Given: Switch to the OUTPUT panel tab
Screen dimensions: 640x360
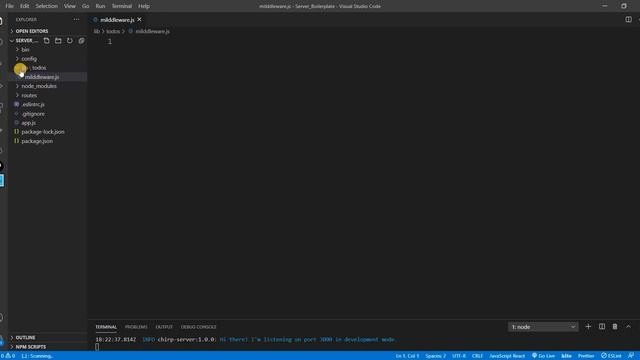Looking at the screenshot, I should pos(164,327).
